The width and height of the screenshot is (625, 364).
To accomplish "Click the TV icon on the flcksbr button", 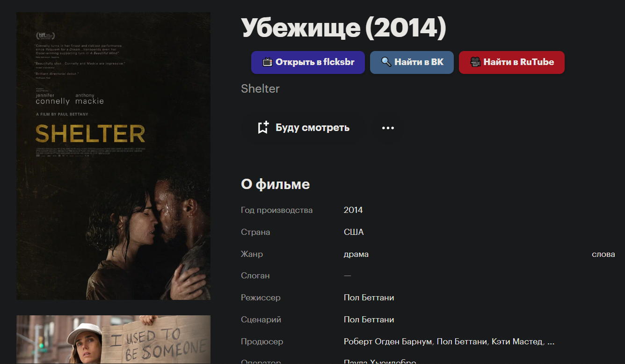I will [268, 62].
